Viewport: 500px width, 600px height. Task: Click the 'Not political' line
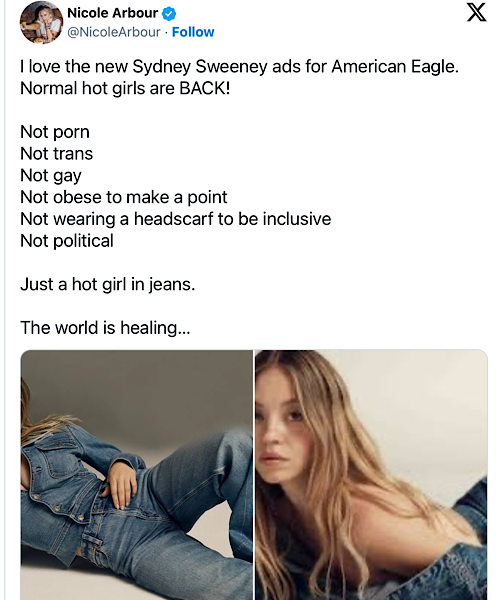click(67, 241)
